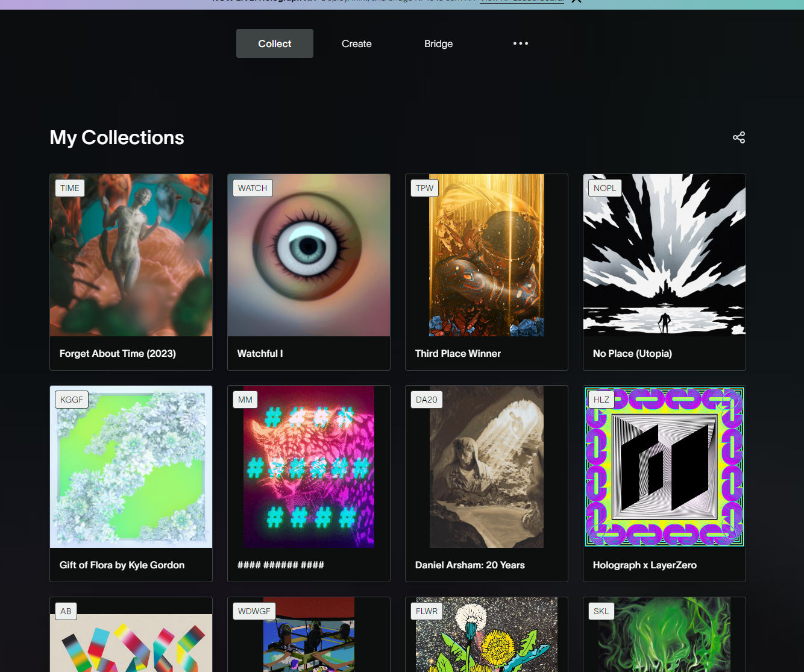Click the SKL symbol badge

pos(601,611)
